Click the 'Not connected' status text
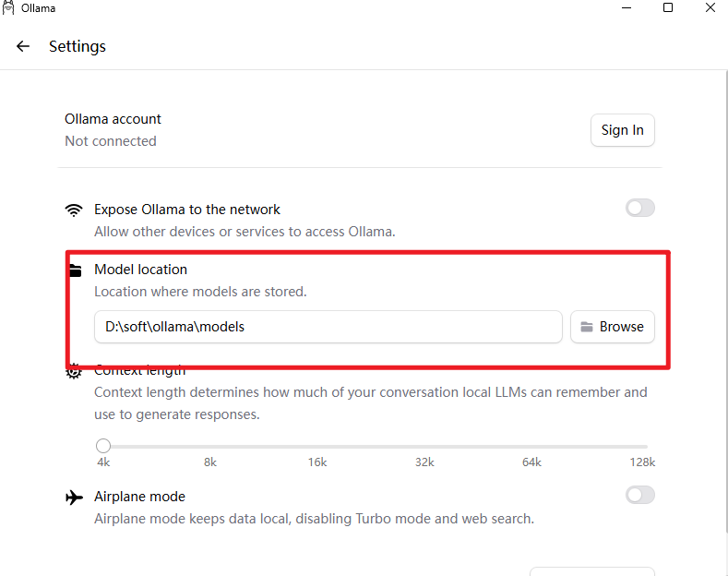 [x=111, y=141]
